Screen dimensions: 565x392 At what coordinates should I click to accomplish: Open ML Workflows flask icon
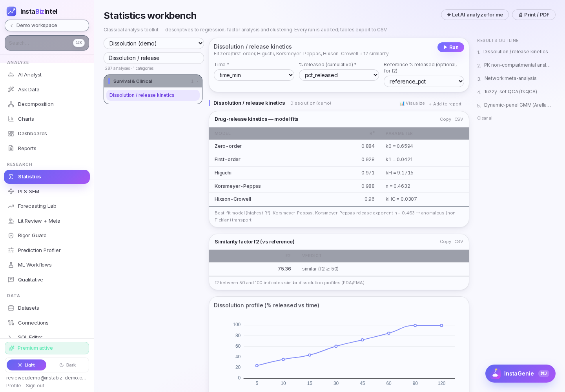[x=11, y=265]
